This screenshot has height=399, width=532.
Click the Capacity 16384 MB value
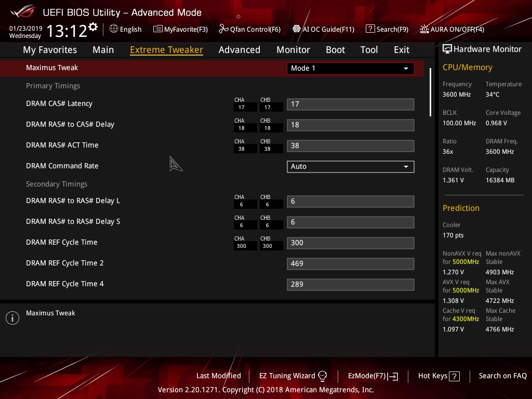point(500,180)
